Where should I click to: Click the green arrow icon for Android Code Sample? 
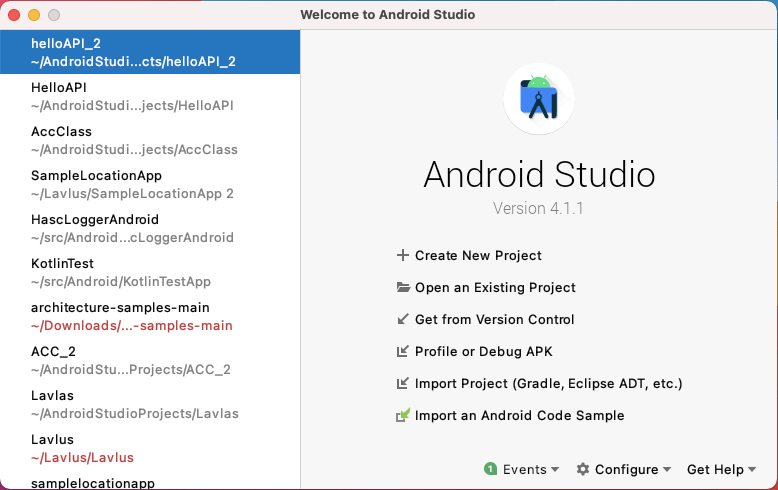(x=403, y=415)
